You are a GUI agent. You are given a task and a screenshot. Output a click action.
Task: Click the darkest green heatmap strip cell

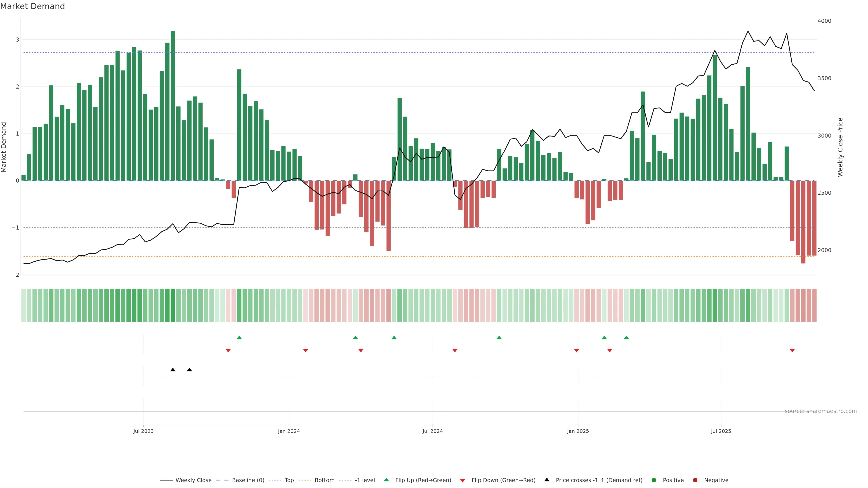click(173, 305)
